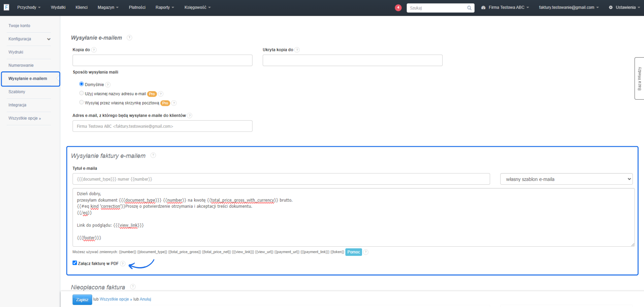Click Pro badge for own e-mail address name
The height and width of the screenshot is (307, 644).
(x=152, y=94)
